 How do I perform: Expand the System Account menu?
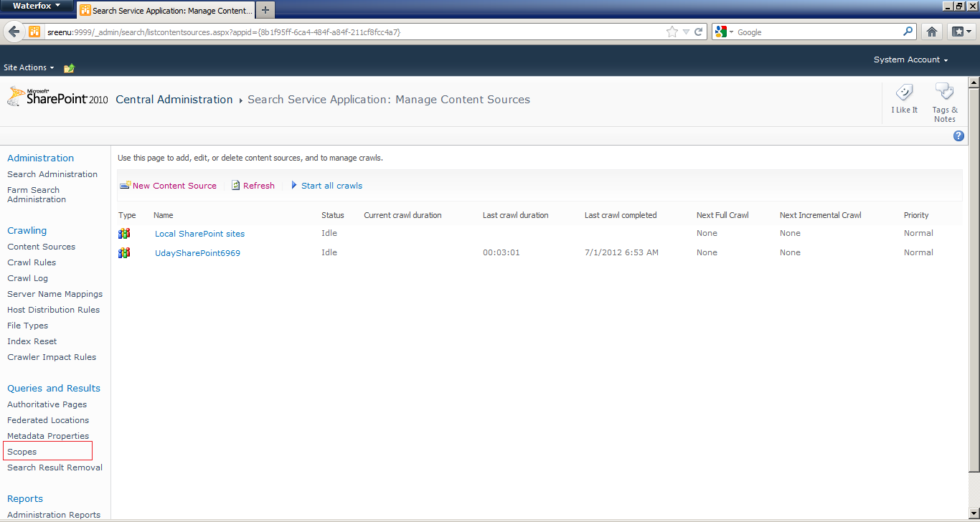coord(910,60)
